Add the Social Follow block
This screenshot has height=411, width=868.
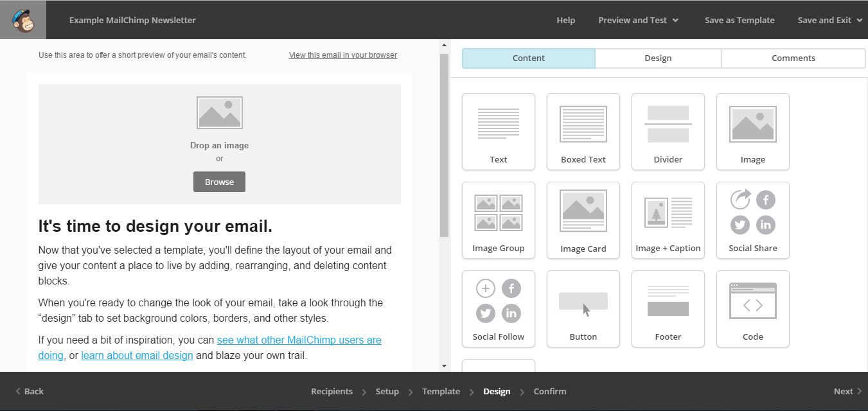tap(499, 309)
